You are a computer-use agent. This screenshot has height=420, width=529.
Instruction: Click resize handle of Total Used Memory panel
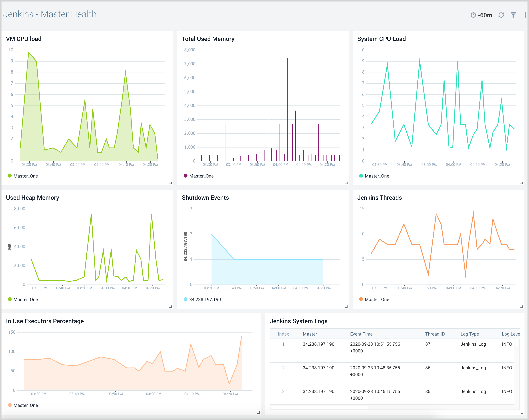pos(346,183)
